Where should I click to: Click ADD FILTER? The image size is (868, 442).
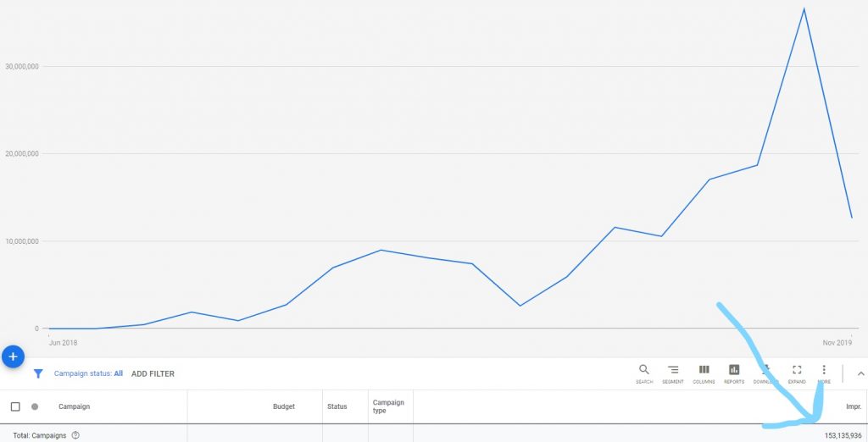coord(153,374)
